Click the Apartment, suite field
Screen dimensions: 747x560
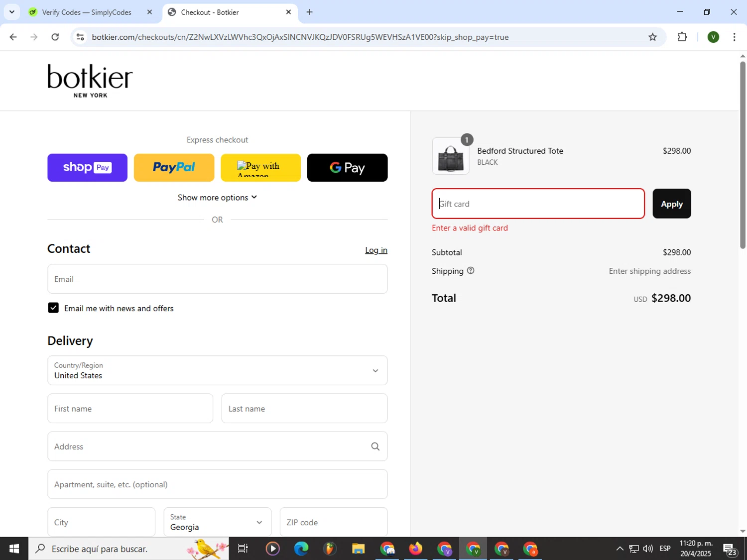pos(217,484)
